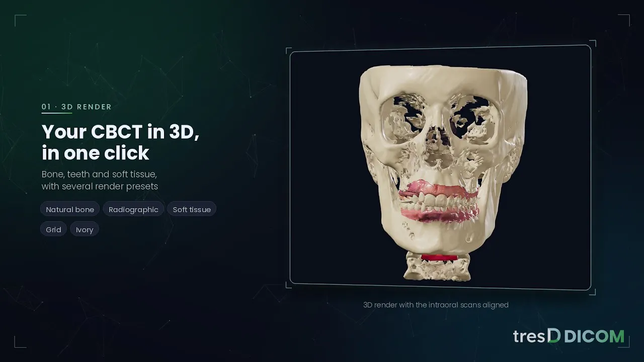Click the '3D render with the intraoral scans aligned' caption
The width and height of the screenshot is (644, 362).
436,305
